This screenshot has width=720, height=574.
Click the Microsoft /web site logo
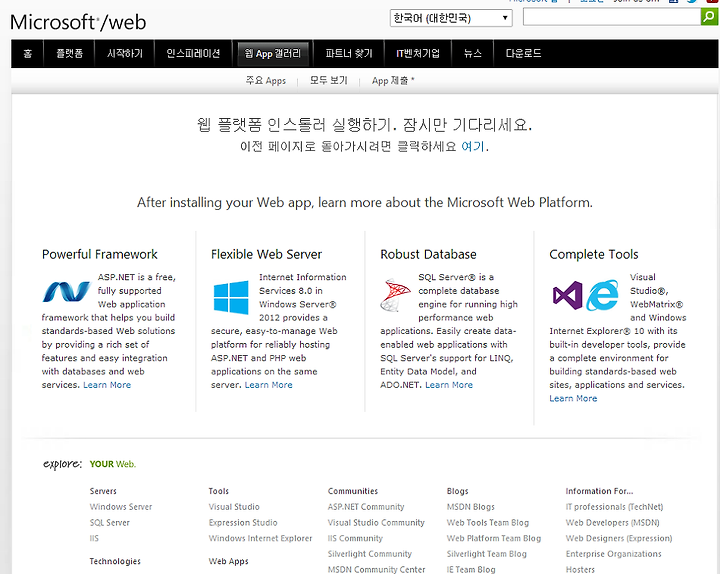coord(78,22)
